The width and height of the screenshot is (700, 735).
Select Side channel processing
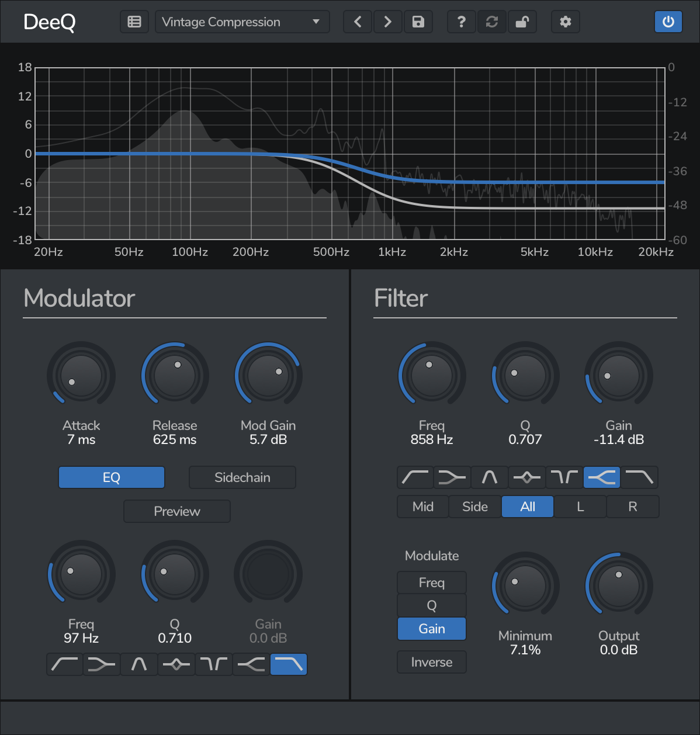(475, 507)
